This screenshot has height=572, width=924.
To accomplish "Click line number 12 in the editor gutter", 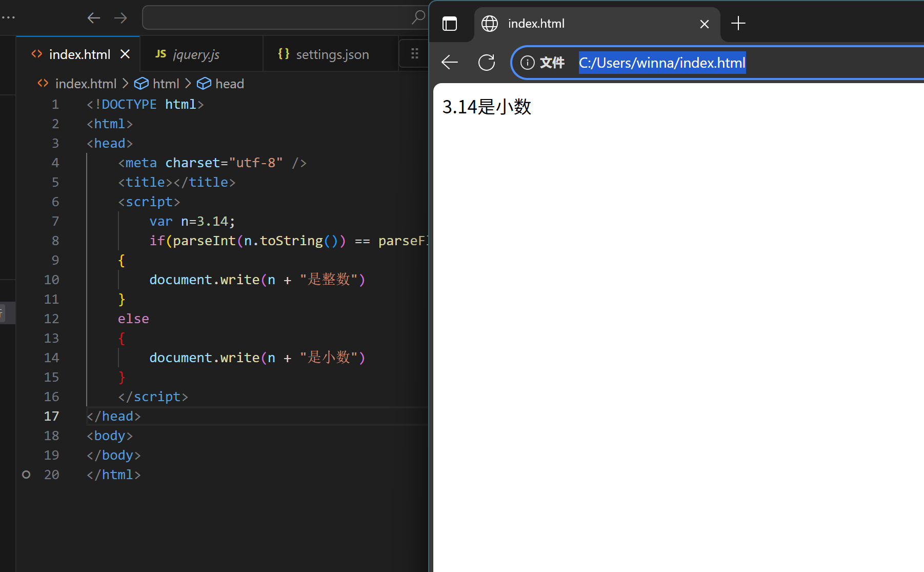I will point(51,319).
